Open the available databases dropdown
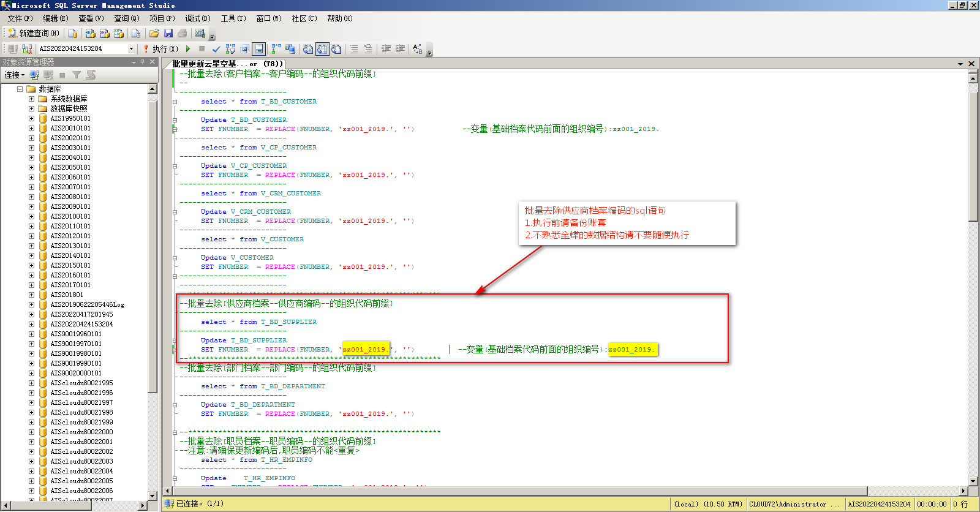The height and width of the screenshot is (512, 980). click(x=131, y=48)
